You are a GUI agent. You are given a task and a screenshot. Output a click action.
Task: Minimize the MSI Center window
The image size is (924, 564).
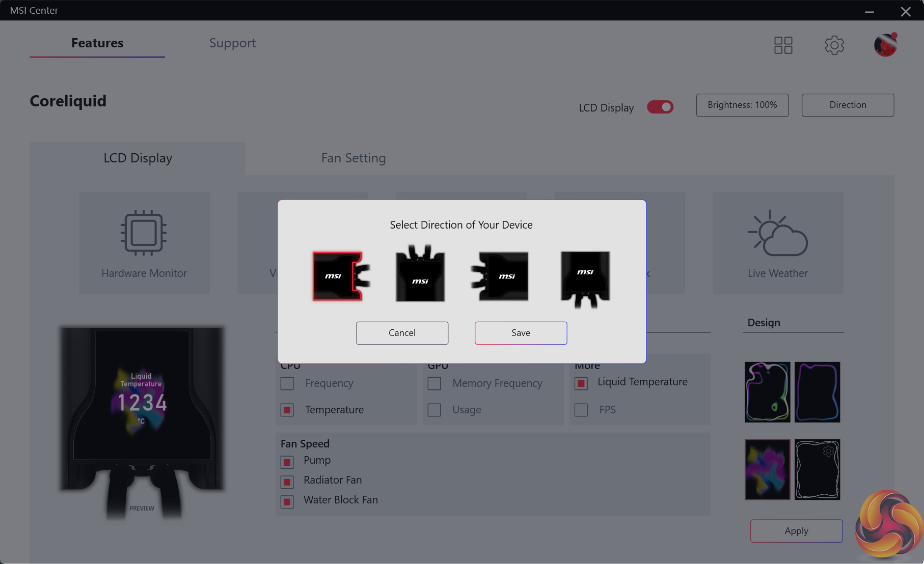coord(869,11)
